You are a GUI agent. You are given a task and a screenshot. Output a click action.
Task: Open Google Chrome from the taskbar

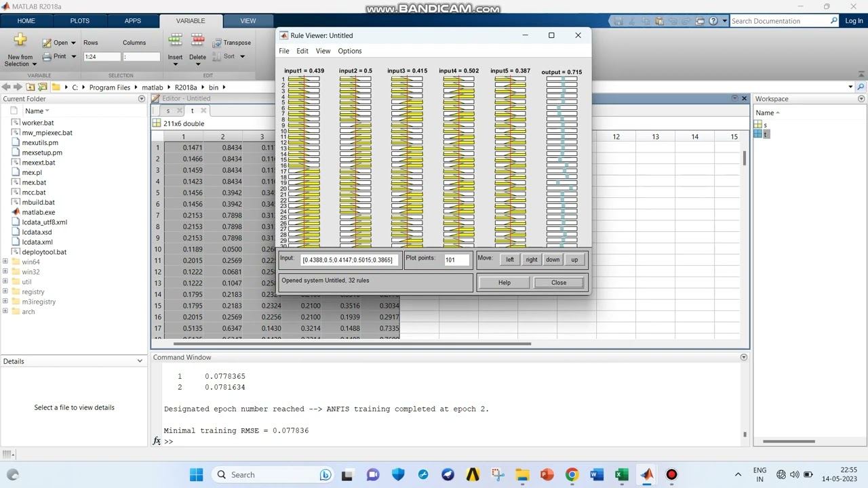pos(572,474)
